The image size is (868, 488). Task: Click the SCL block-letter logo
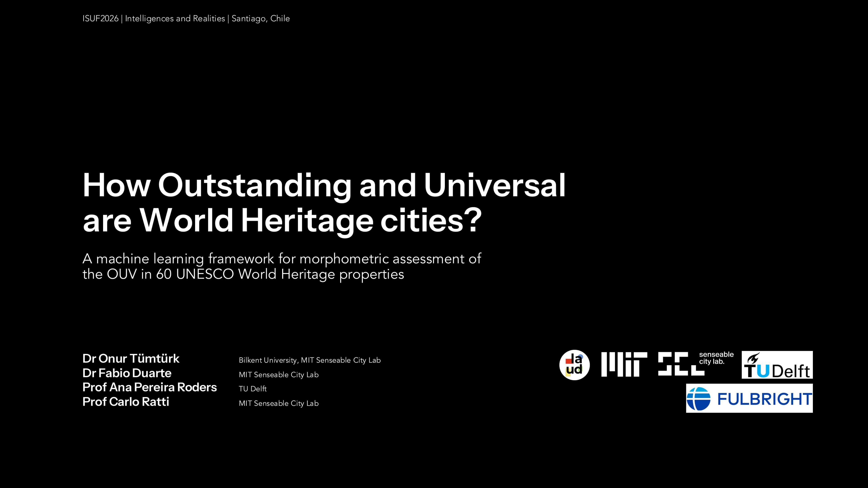[x=681, y=364]
